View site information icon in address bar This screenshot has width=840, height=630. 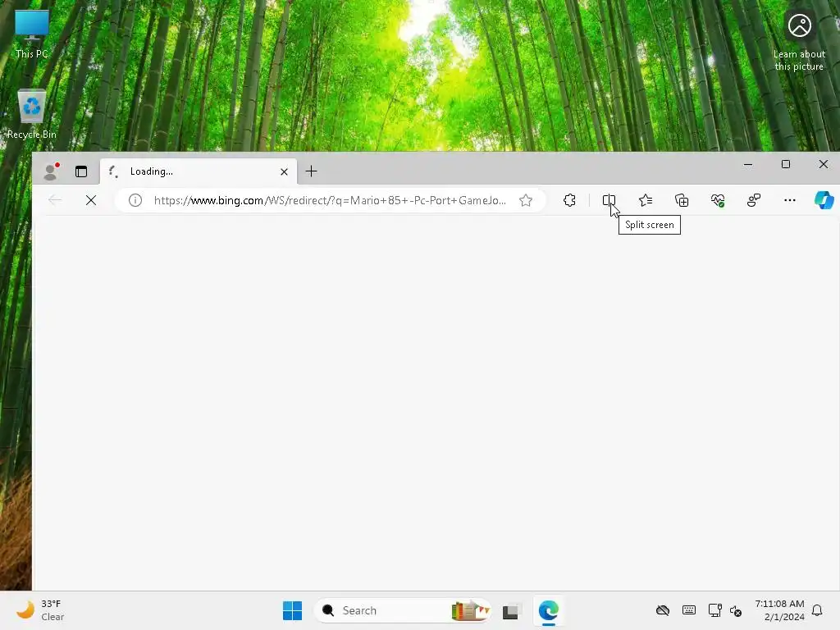135,200
